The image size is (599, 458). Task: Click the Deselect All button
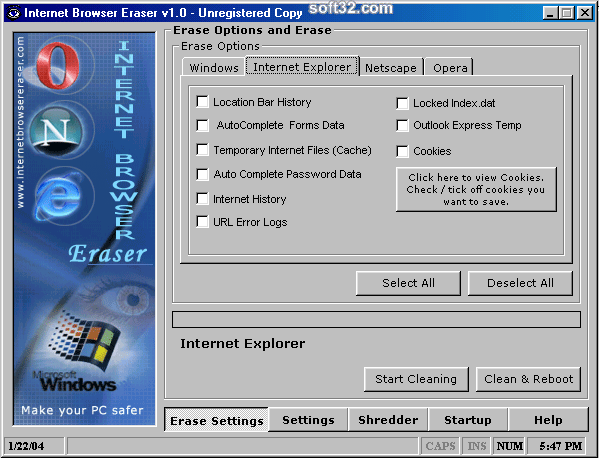pyautogui.click(x=520, y=283)
